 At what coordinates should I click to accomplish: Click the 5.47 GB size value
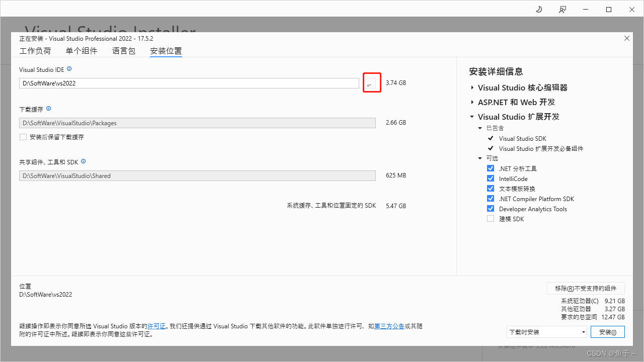(396, 206)
